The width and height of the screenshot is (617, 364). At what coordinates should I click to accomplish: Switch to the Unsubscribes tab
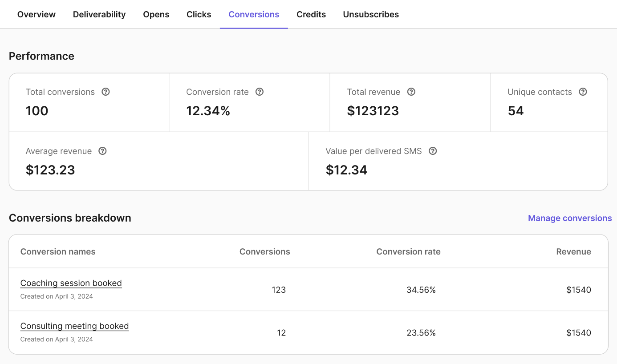370,14
